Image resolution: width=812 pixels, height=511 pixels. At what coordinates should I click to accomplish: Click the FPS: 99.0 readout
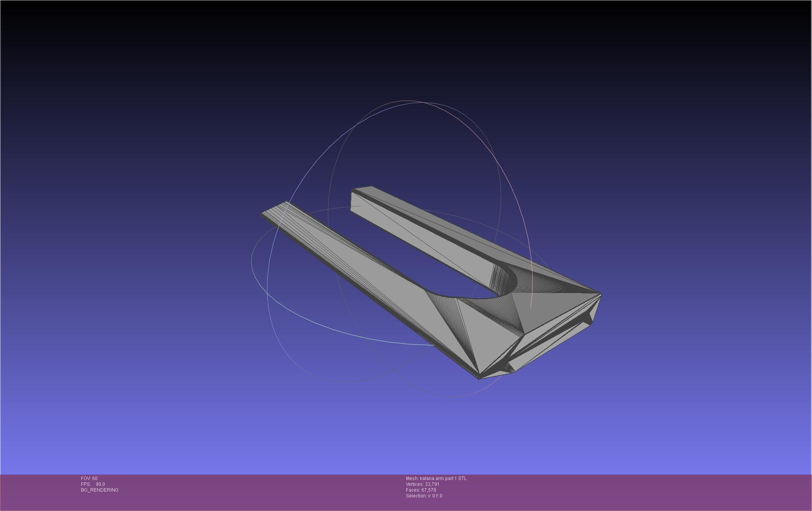click(x=93, y=484)
